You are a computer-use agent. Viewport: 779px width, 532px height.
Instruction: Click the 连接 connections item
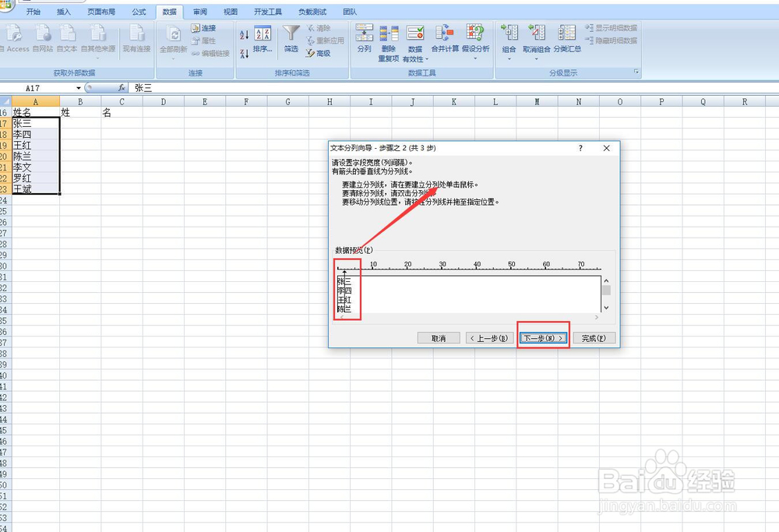coord(203,28)
